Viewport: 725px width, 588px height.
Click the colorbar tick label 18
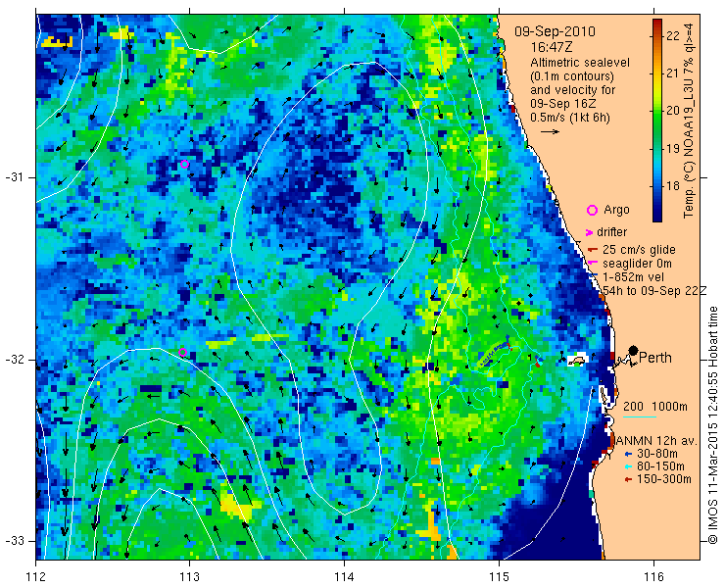673,186
